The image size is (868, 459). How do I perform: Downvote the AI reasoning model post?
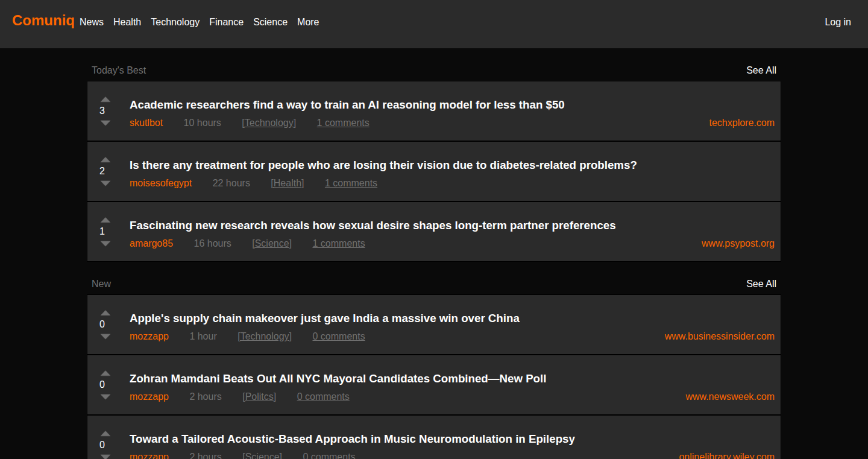click(105, 122)
